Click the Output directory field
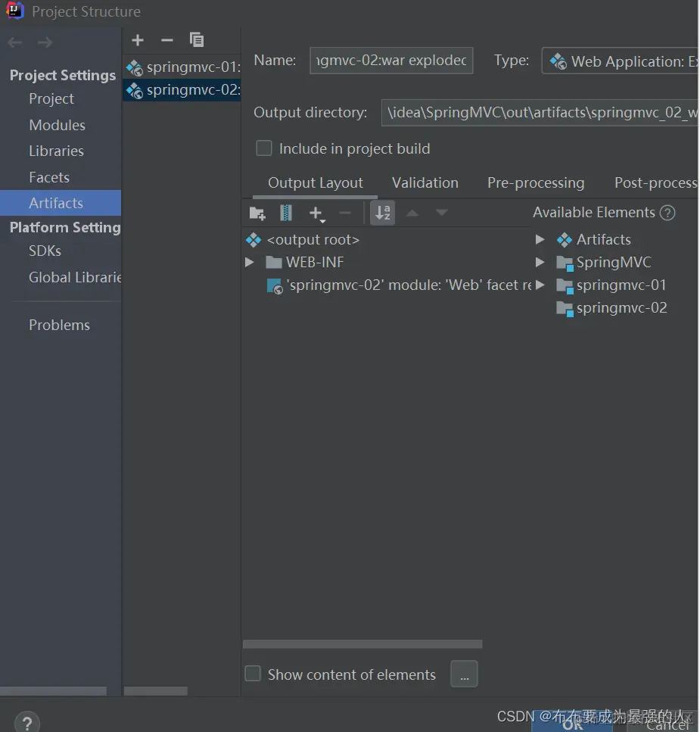Screen dimensions: 700x732 pos(540,113)
